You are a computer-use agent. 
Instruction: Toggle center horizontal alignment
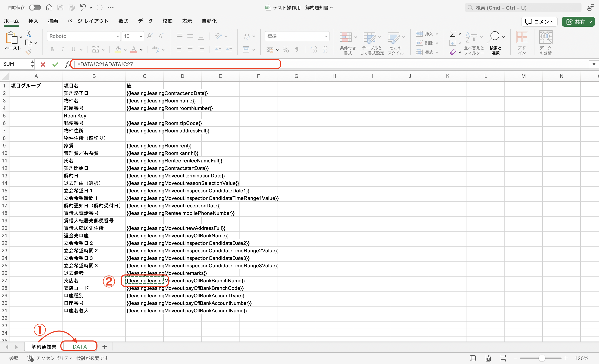(190, 49)
